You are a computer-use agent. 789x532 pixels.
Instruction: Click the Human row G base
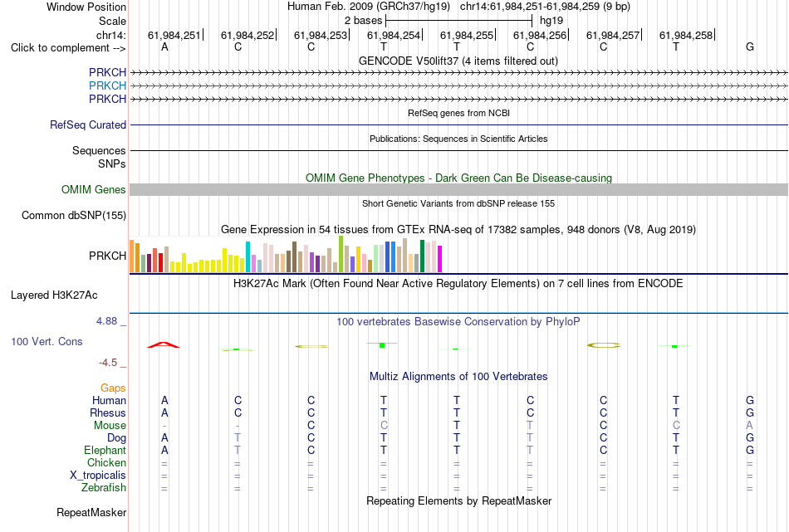[x=750, y=400]
